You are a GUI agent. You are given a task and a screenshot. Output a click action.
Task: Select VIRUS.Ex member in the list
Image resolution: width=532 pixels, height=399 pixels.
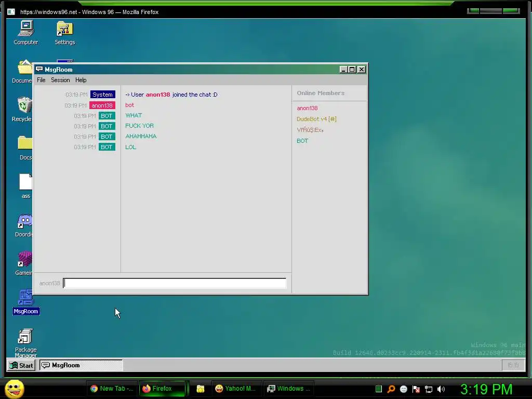(x=310, y=130)
